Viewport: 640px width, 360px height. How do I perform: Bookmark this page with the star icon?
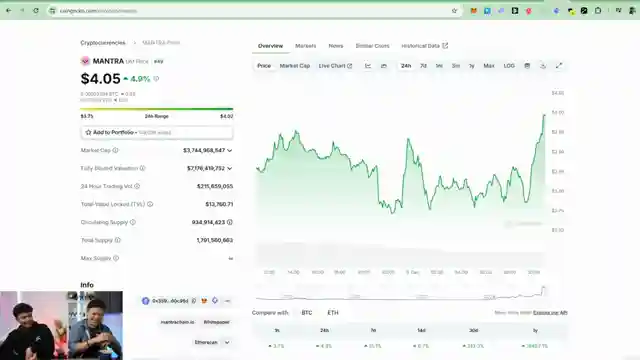click(454, 11)
